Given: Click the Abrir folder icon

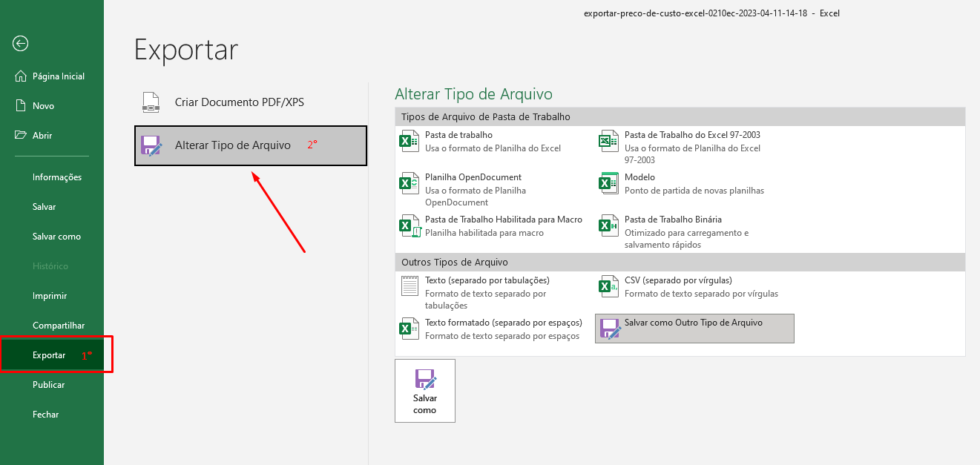Looking at the screenshot, I should (x=21, y=136).
